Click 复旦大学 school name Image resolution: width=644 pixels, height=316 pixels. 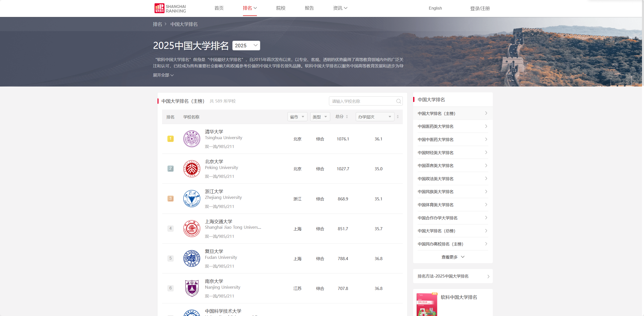point(214,251)
